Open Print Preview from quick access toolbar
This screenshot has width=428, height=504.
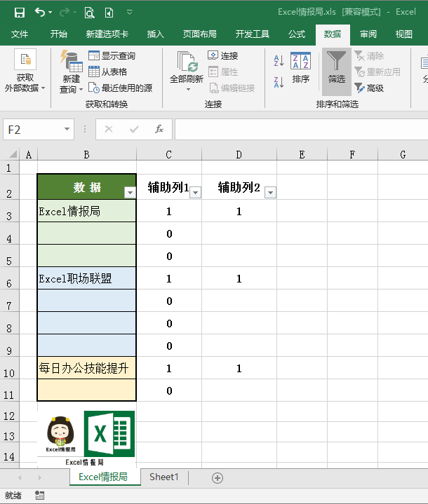point(89,13)
